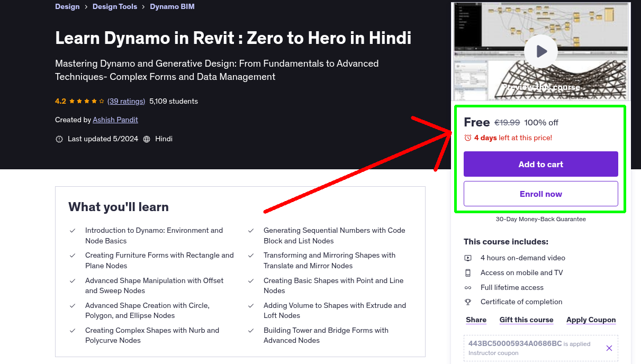The image size is (641, 364).
Task: Click the 30-Day Money-Back Guarantee text
Action: [541, 219]
